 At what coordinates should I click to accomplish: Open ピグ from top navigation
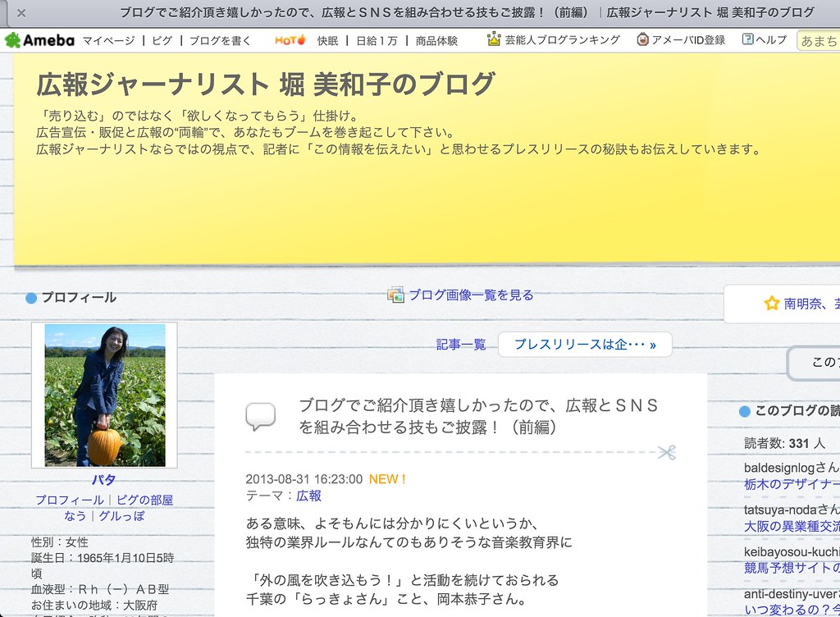tap(162, 41)
